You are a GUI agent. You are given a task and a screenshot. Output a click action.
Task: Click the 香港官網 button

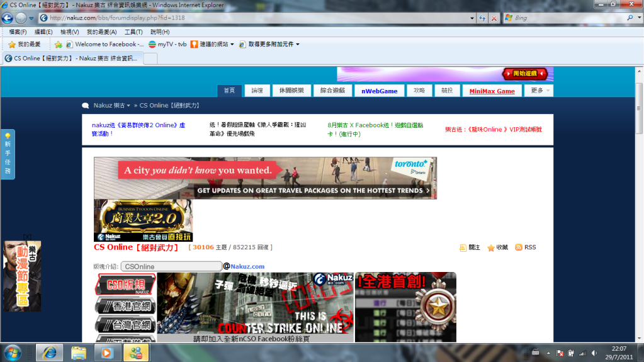[125, 307]
